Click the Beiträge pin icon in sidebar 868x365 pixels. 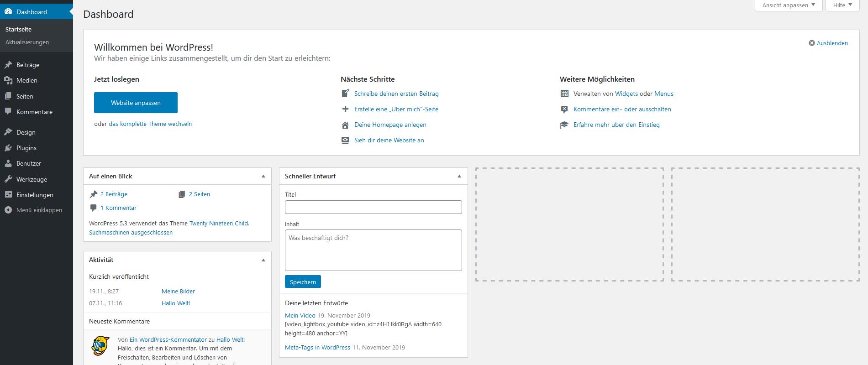pyautogui.click(x=8, y=65)
